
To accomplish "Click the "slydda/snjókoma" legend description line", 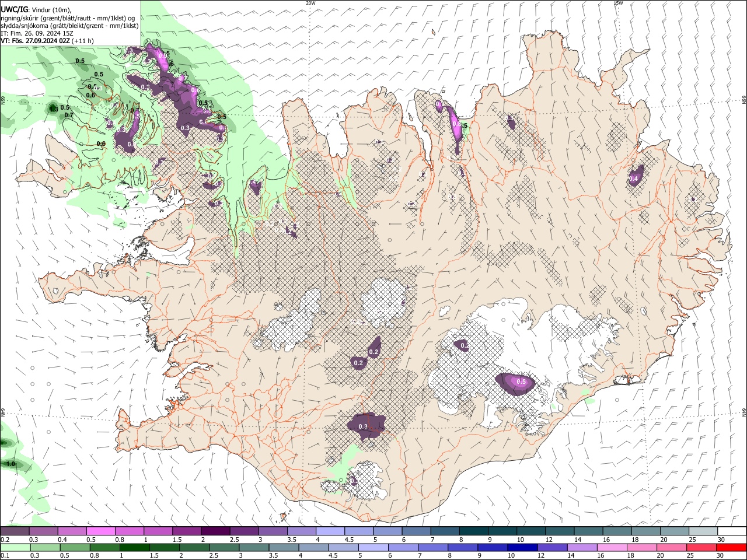I will [x=69, y=26].
